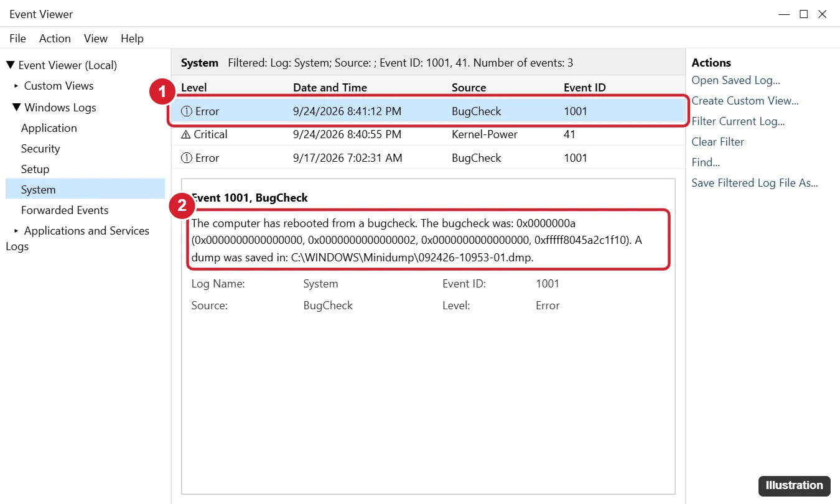Viewport: 840px width, 504px height.
Task: Select the Error event from 9/17/2026
Action: point(428,158)
